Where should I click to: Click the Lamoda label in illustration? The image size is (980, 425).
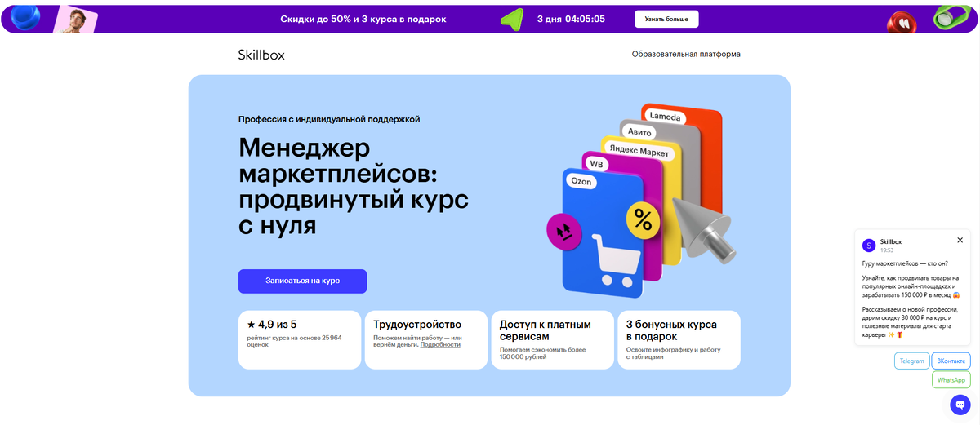[665, 117]
